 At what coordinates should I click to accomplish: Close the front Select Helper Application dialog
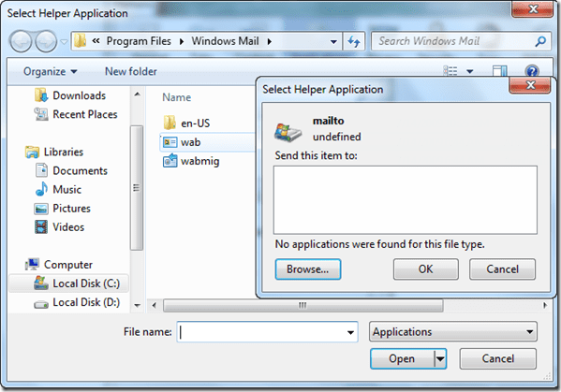[530, 85]
